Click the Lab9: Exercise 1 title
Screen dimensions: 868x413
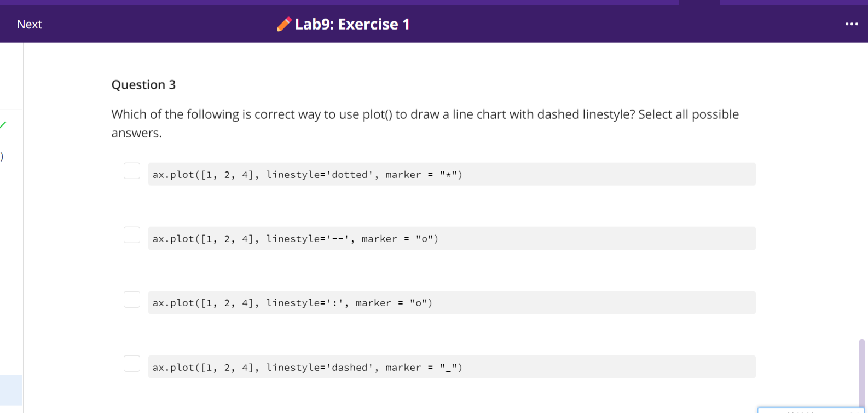tap(352, 24)
